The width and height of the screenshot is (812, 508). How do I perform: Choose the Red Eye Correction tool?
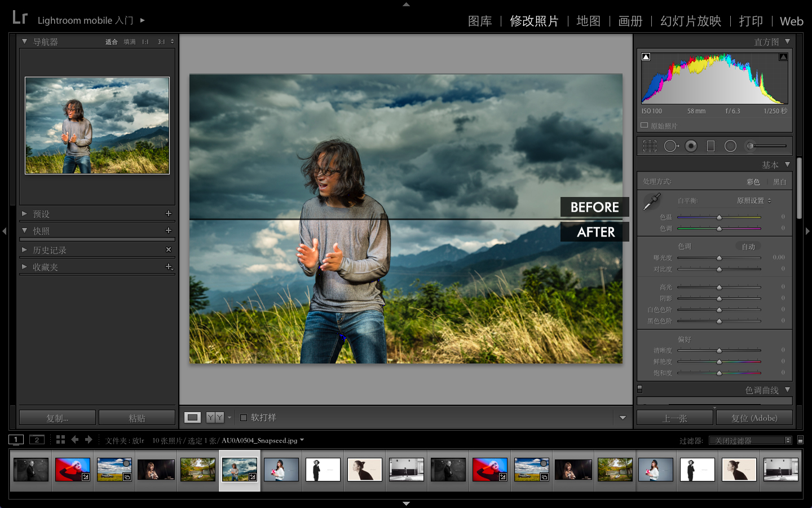pyautogui.click(x=691, y=146)
